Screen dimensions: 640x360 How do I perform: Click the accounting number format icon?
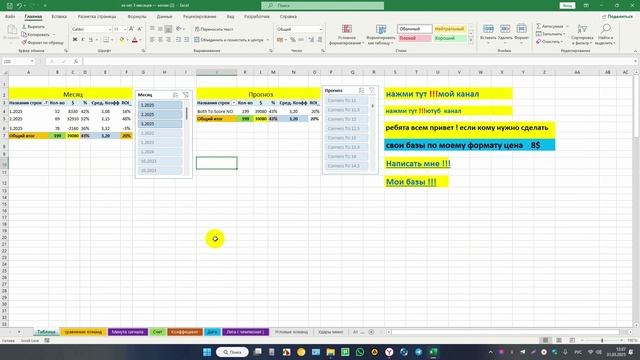[x=280, y=40]
